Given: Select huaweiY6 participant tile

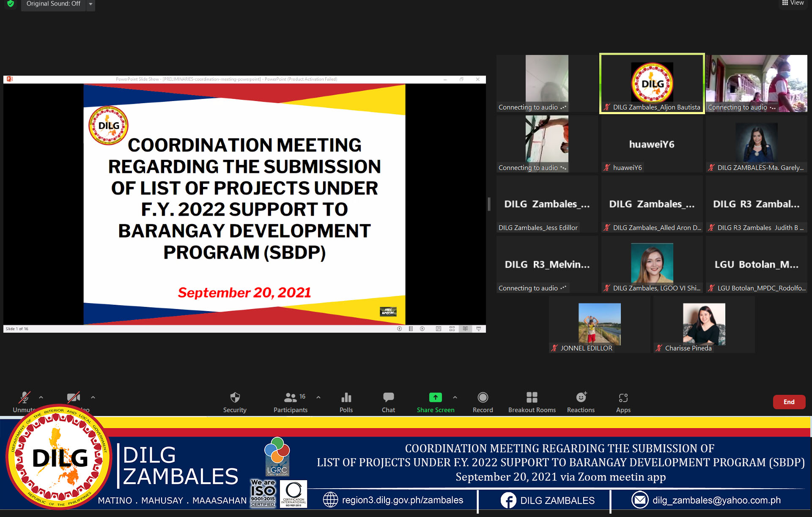Looking at the screenshot, I should coord(652,144).
